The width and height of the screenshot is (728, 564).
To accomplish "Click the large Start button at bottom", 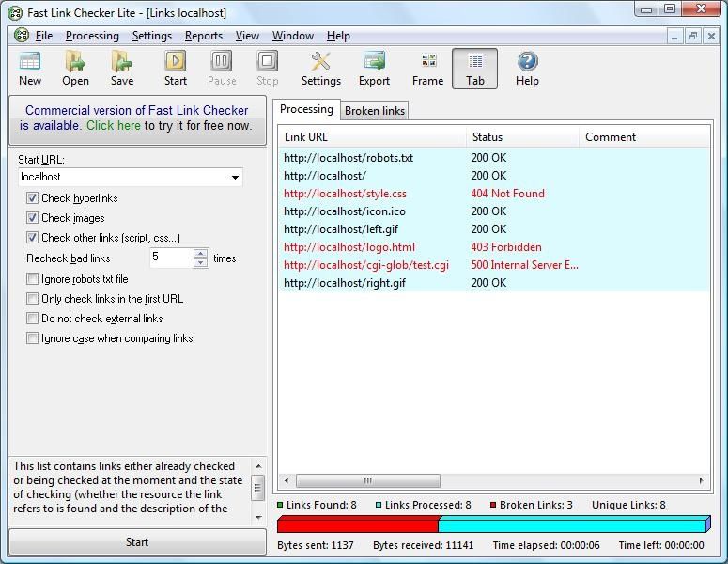I will (137, 541).
